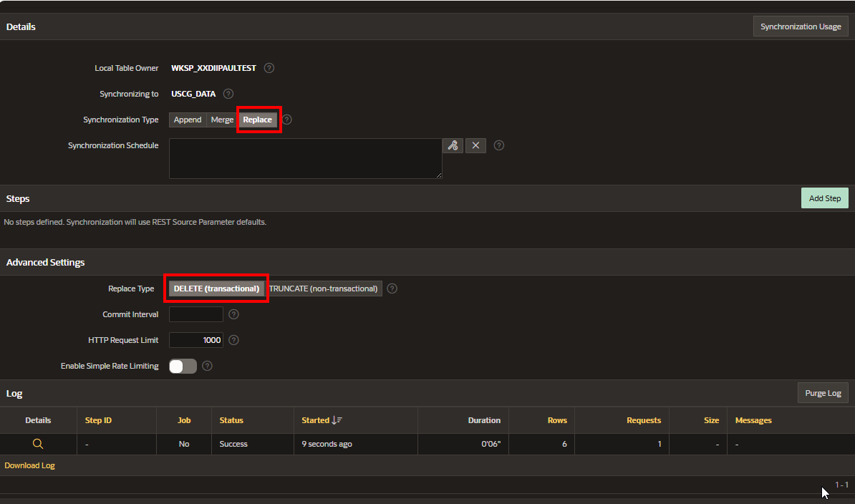Click the '1 - 1' pagination text
The image size is (855, 504).
[x=841, y=485]
